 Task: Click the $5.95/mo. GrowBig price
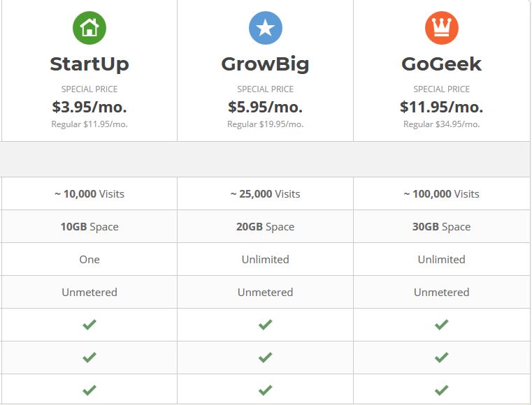click(x=266, y=107)
